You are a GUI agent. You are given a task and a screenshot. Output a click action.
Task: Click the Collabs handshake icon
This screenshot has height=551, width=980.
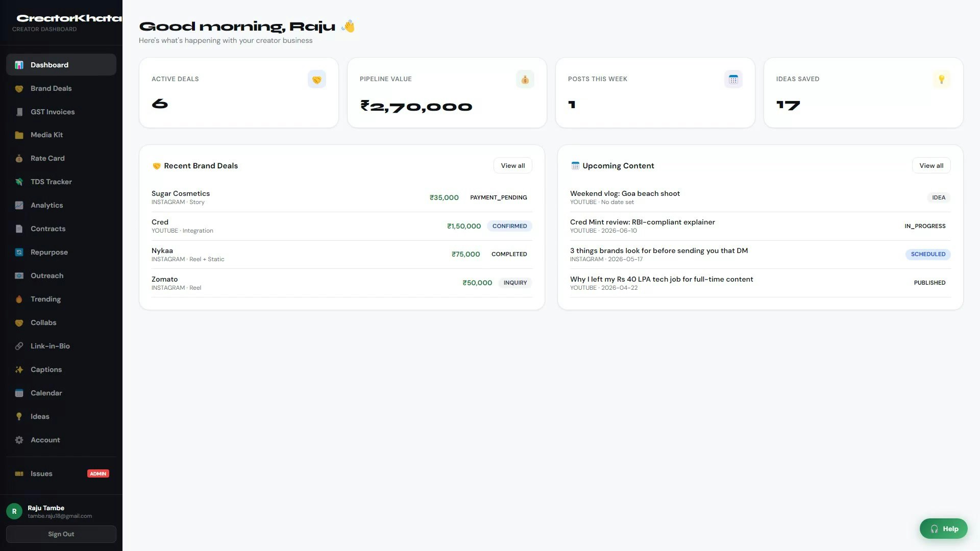point(19,322)
